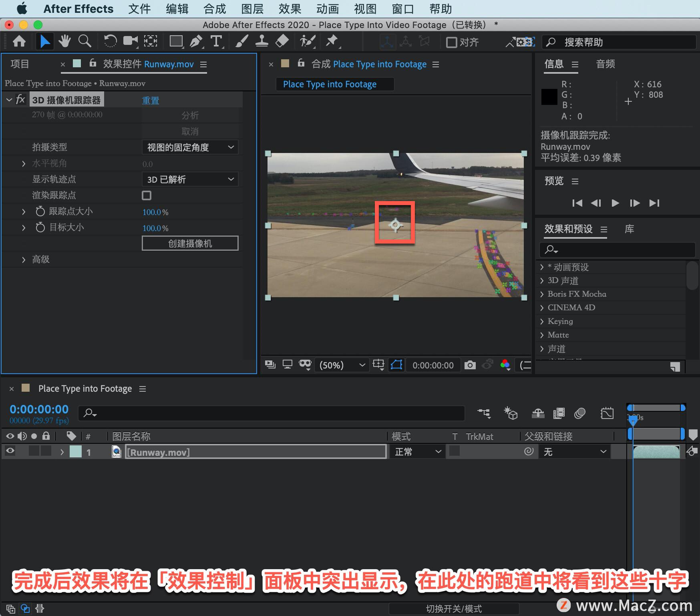Take a snapshot of the composition

point(470,365)
